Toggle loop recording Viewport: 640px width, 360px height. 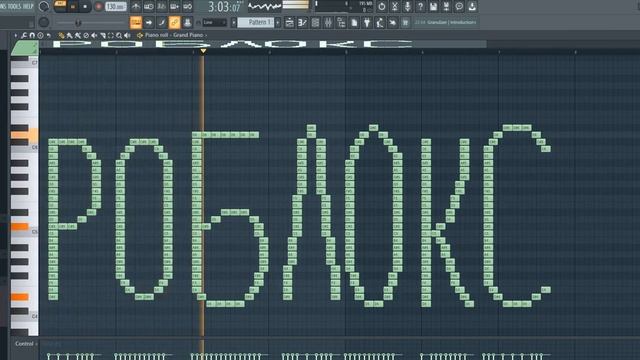pos(188,7)
